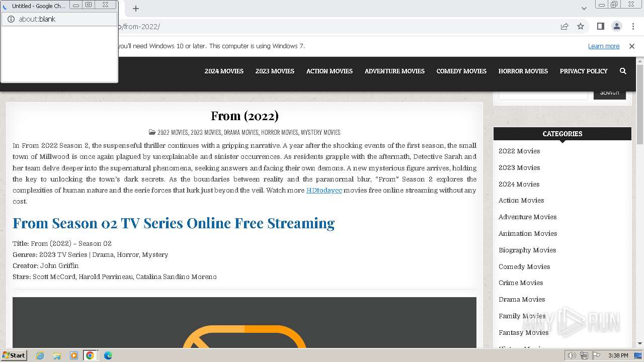Select 2024 Movies in the Categories sidebar
Image resolution: width=644 pixels, height=362 pixels.
click(519, 185)
